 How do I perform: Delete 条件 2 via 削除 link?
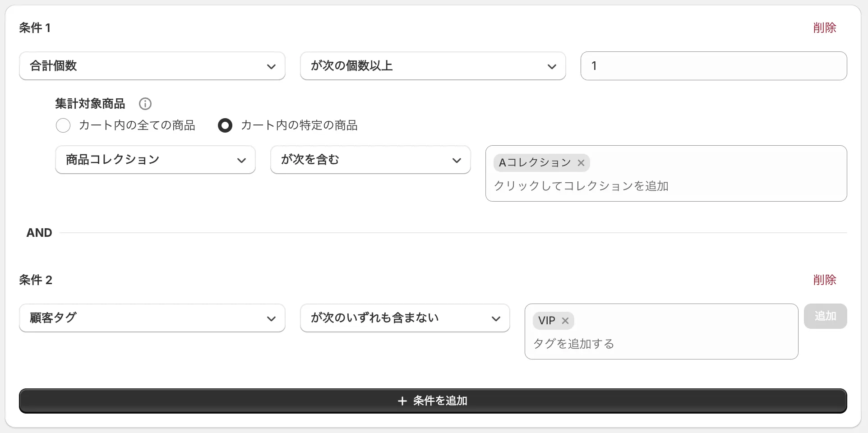tap(825, 280)
